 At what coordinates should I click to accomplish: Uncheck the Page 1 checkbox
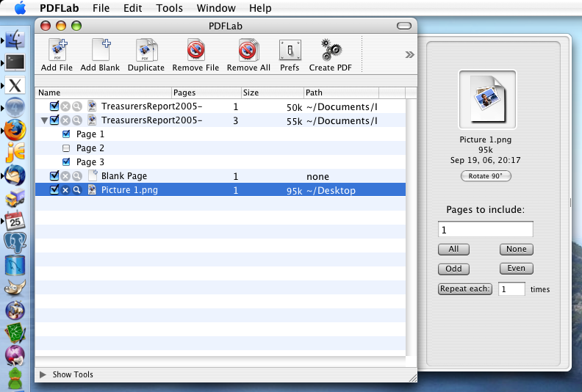[66, 134]
